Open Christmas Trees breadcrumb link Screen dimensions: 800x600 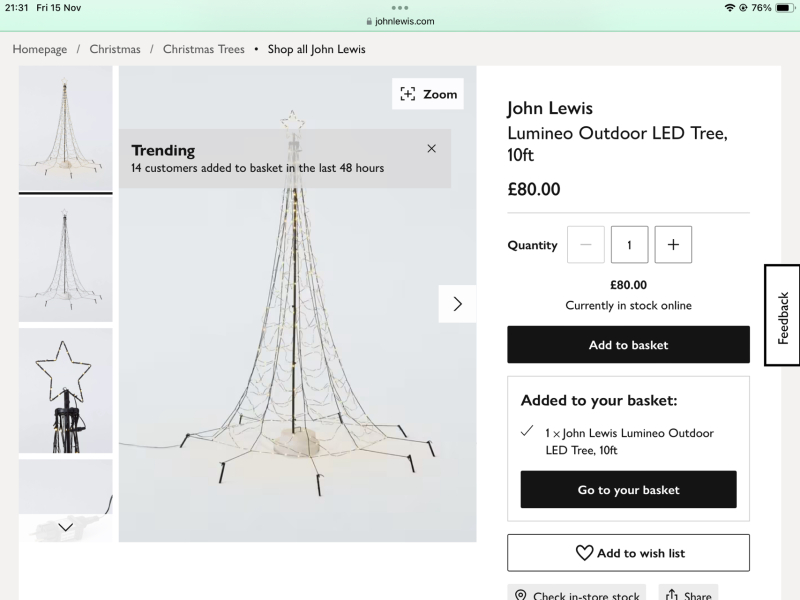click(204, 49)
